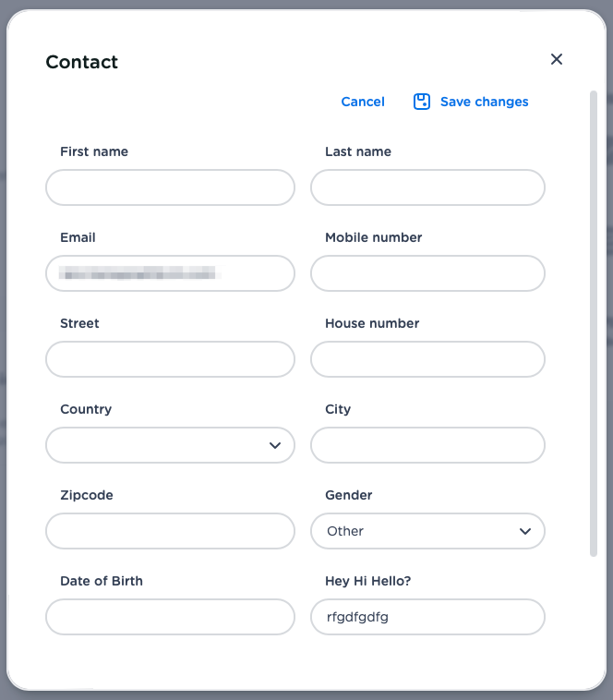613x700 pixels.
Task: Select the Email input field
Action: click(170, 273)
